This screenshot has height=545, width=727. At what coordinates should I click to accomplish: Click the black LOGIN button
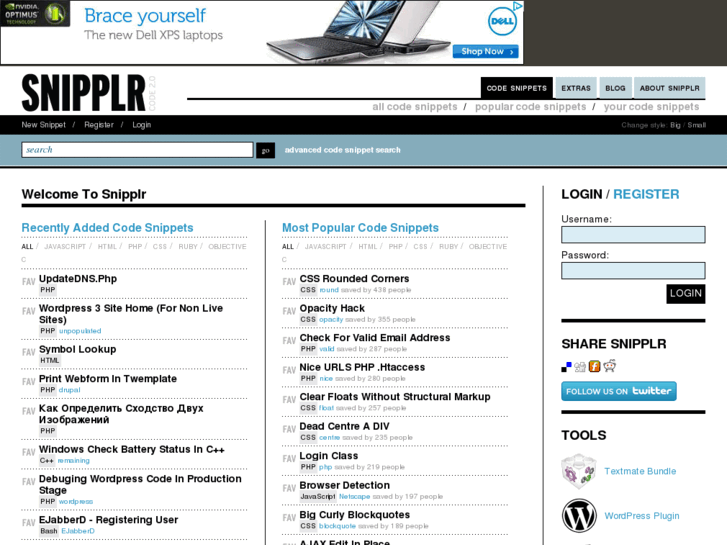click(x=686, y=294)
